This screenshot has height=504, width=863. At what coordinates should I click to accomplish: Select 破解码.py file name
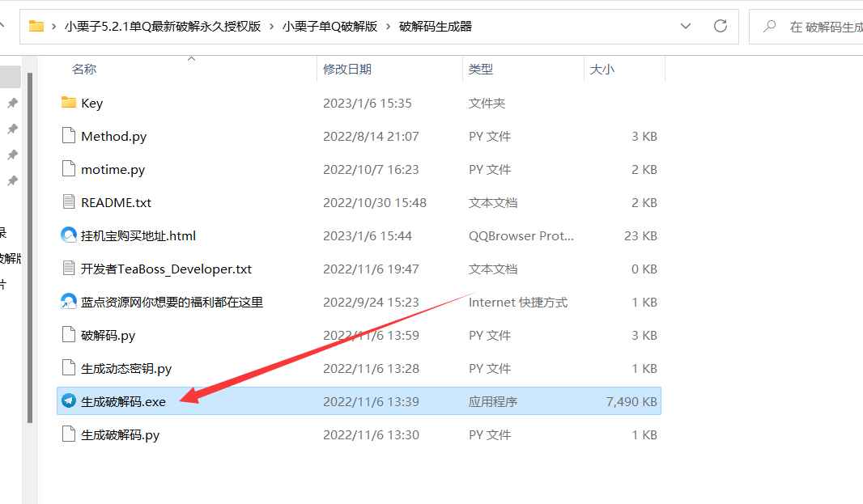(108, 335)
